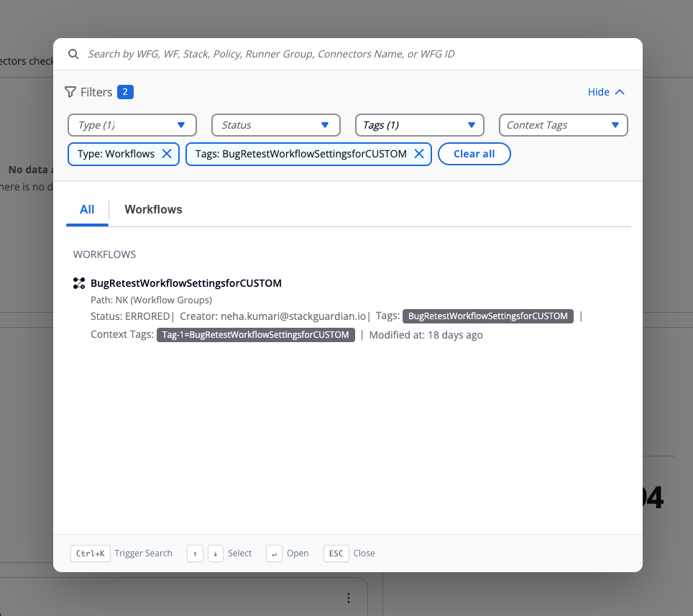Click the magnifying glass search icon

click(x=73, y=54)
